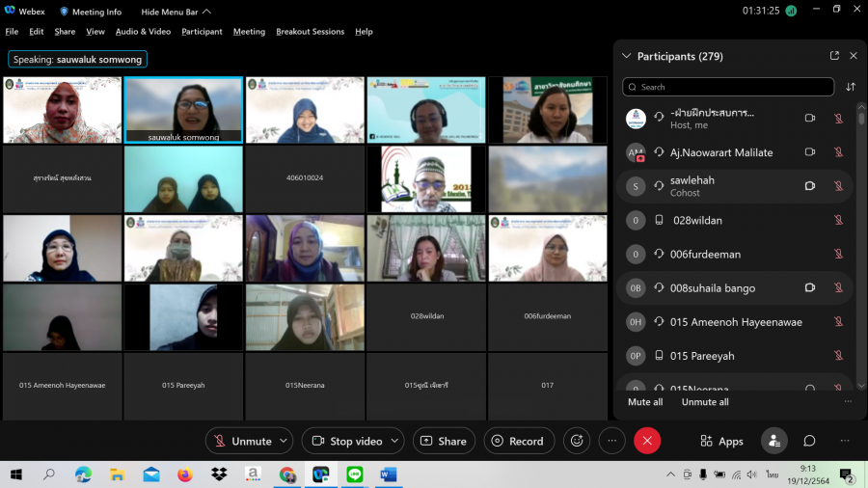Toggle the camera icon for 008suhaila bango
The width and height of the screenshot is (868, 488).
(810, 287)
